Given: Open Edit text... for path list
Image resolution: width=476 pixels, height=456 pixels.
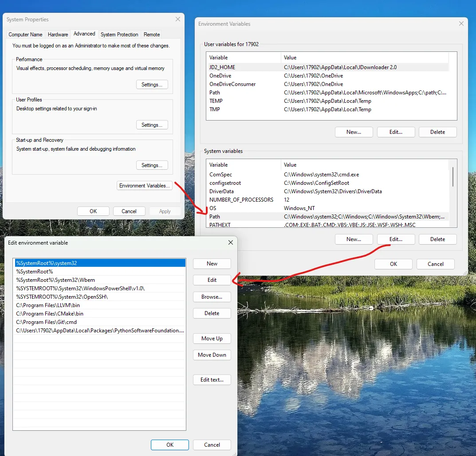Looking at the screenshot, I should click(x=212, y=380).
